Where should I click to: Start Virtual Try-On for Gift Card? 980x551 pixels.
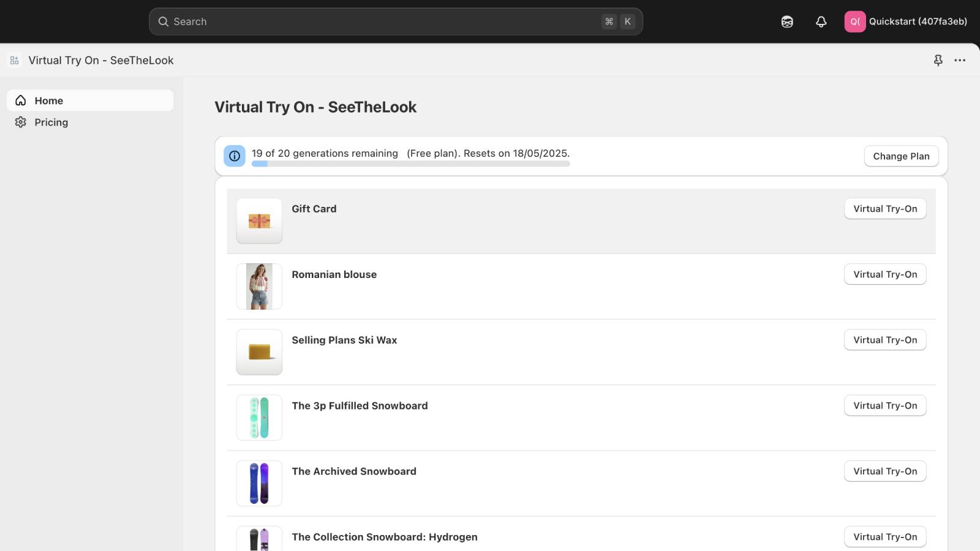tap(885, 209)
